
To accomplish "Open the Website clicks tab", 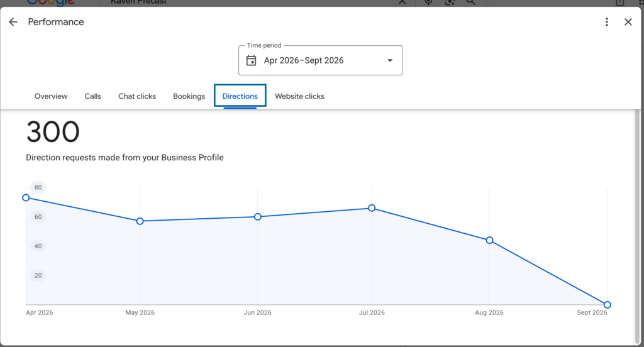I will tap(299, 96).
